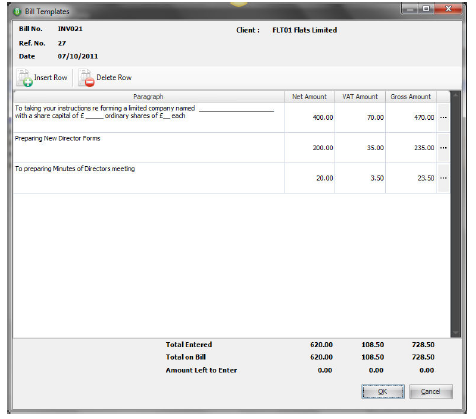Click the VAT Amount column header
This screenshot has height=419, width=476.
click(x=360, y=97)
